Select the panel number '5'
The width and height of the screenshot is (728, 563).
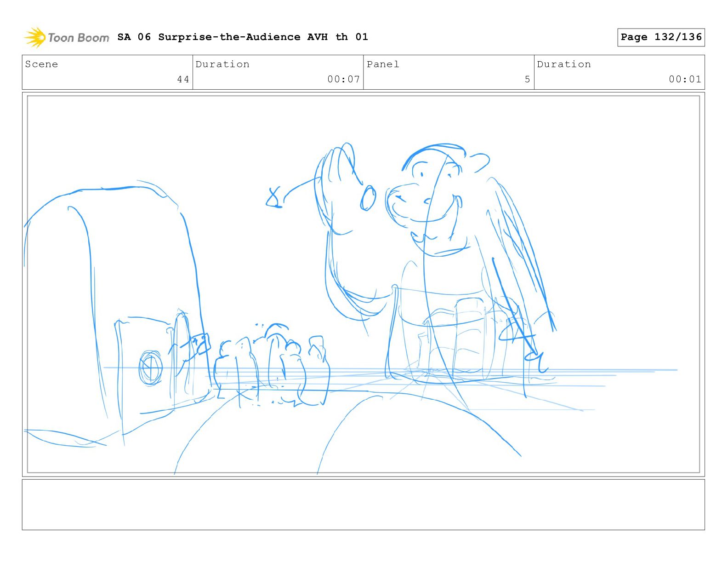point(527,79)
